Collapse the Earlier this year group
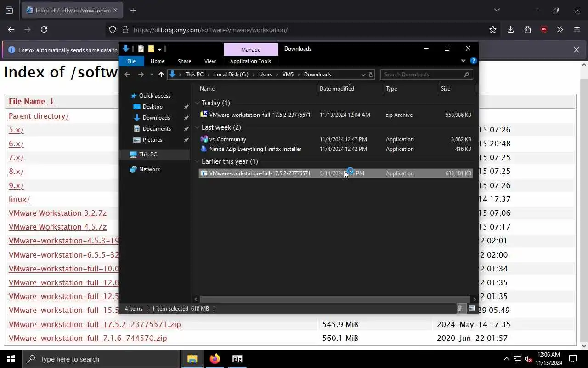Screen dimensions: 588x368 point(197,161)
